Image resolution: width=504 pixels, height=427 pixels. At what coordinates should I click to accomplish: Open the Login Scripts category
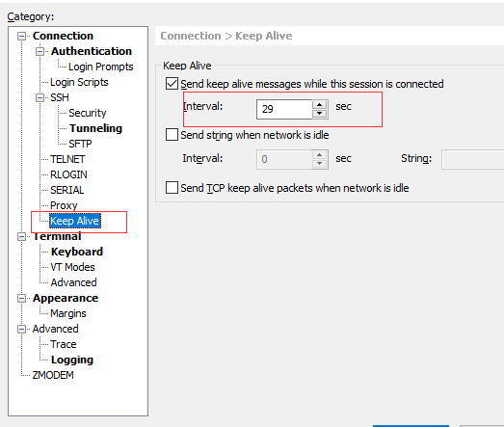point(79,82)
